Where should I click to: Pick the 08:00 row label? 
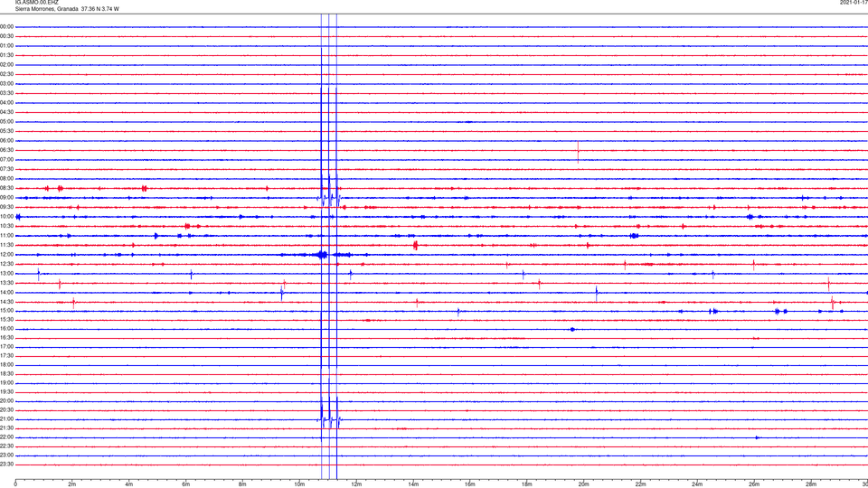point(6,179)
